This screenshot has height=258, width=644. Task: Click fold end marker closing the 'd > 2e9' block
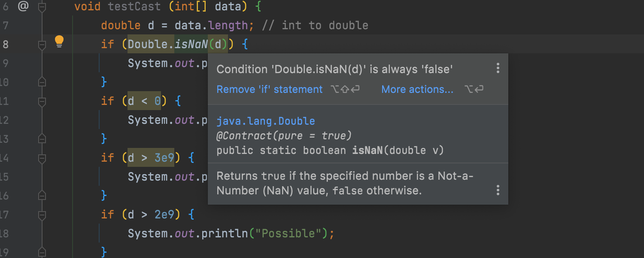click(42, 251)
